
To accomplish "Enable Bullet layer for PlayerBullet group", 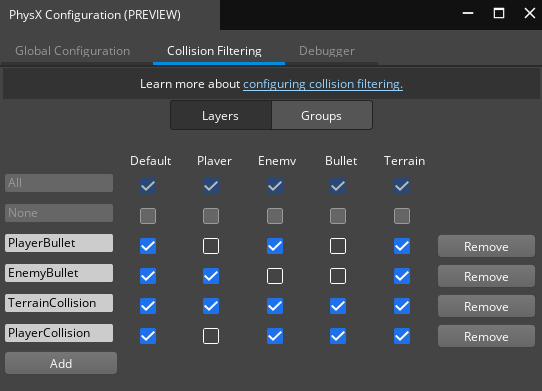I will [338, 246].
